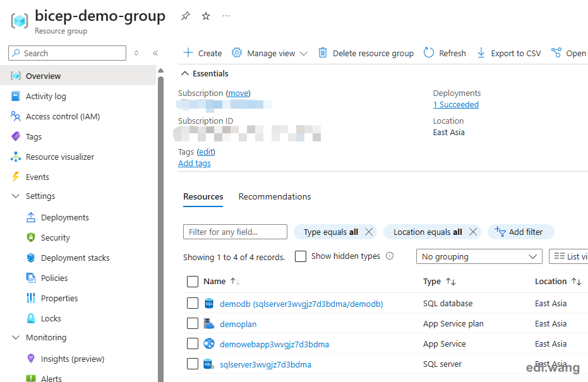Screen dimensions: 588x382
Task: Click Add filter button
Action: 520,232
